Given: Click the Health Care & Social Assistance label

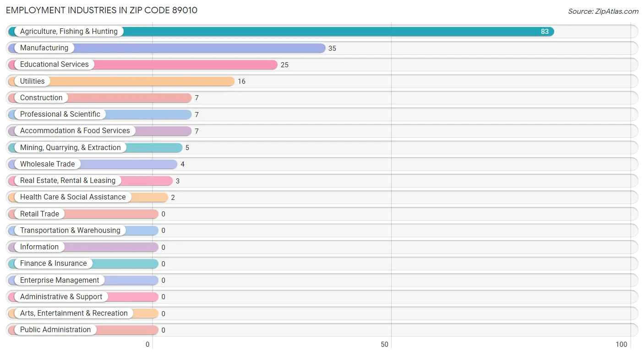Looking at the screenshot, I should 73,197.
